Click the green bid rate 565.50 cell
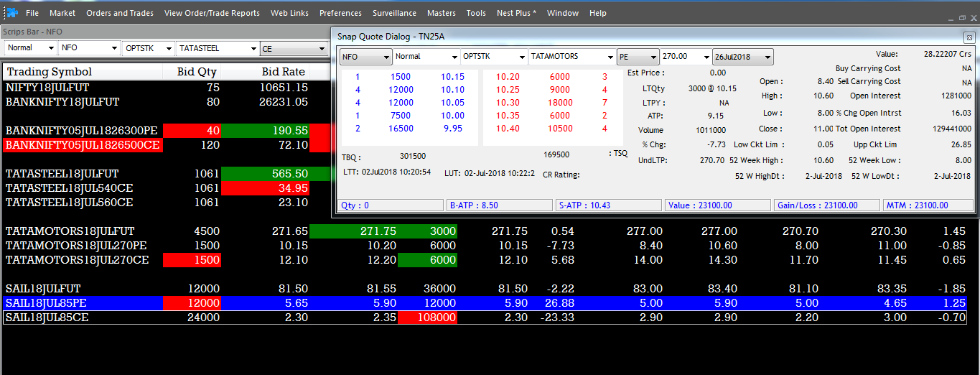 [x=266, y=174]
